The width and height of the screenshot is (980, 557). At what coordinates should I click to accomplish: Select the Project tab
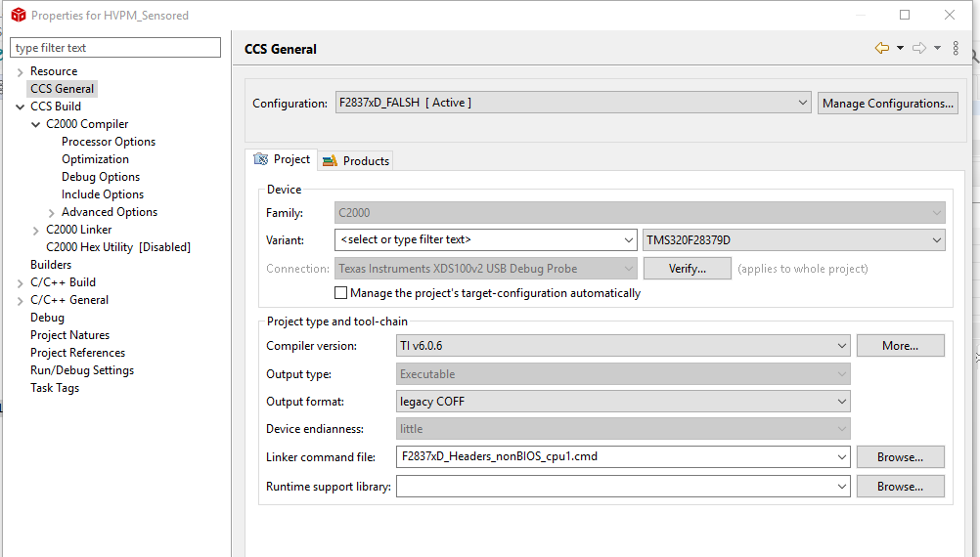282,159
